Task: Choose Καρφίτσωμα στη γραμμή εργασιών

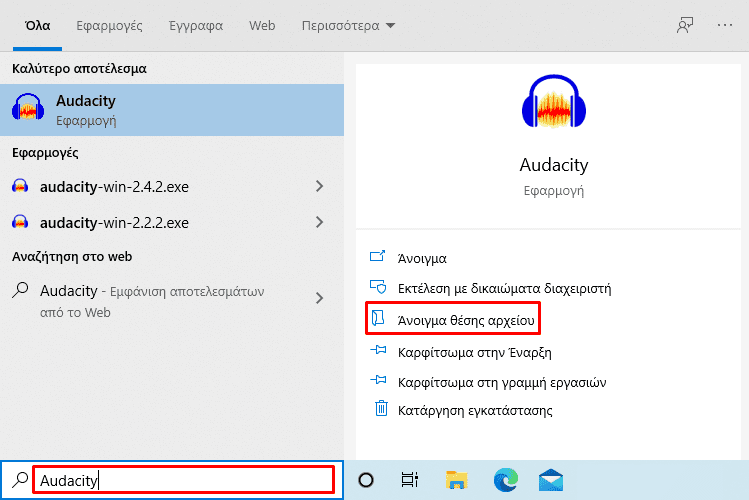Action: click(x=502, y=383)
